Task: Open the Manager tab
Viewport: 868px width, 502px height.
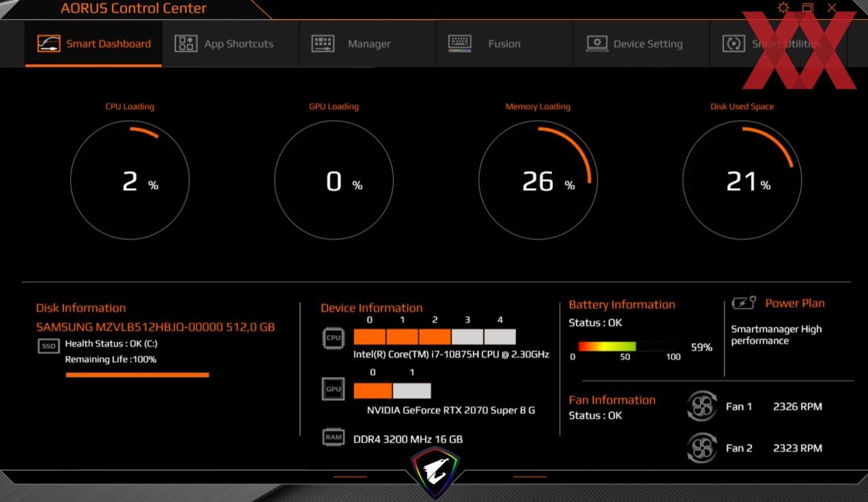Action: coord(368,43)
